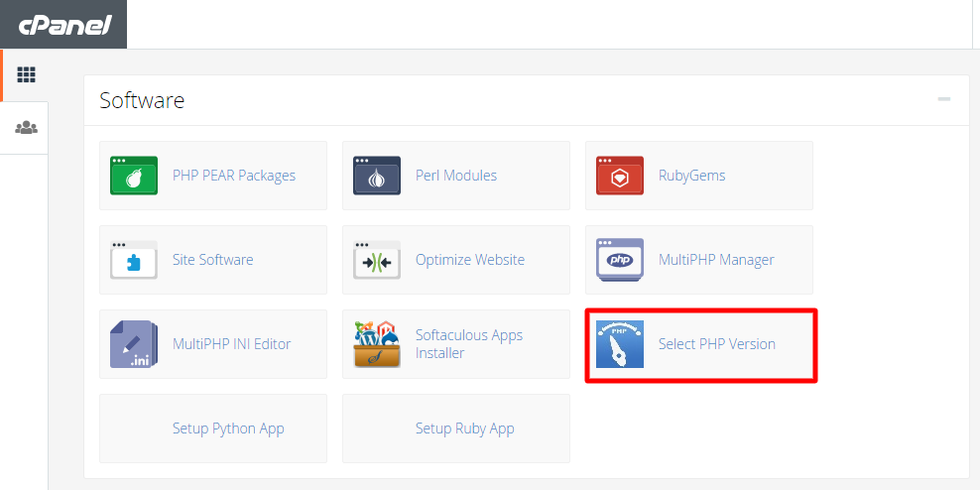Screen dimensions: 980x490
Task: Open Setup Python App link
Action: click(228, 429)
